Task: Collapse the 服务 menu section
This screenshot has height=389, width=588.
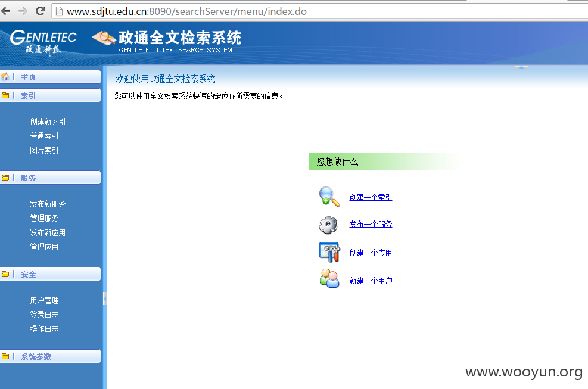Action: coord(50,178)
